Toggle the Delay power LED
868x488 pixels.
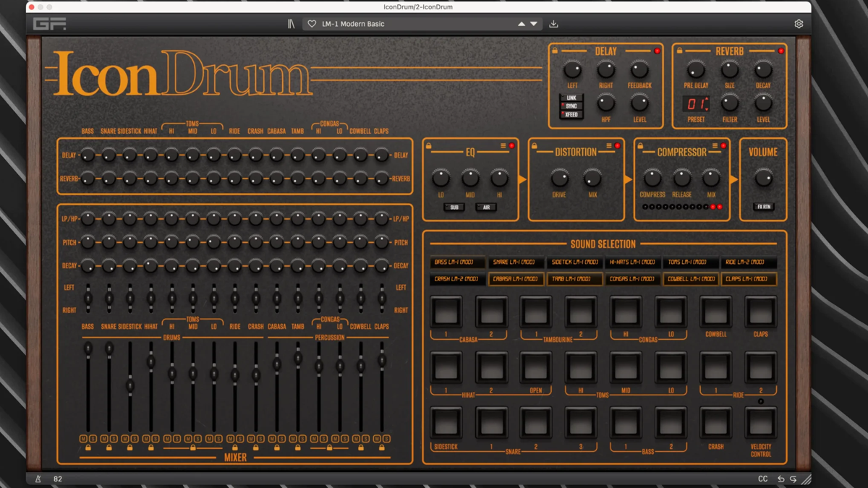(657, 51)
